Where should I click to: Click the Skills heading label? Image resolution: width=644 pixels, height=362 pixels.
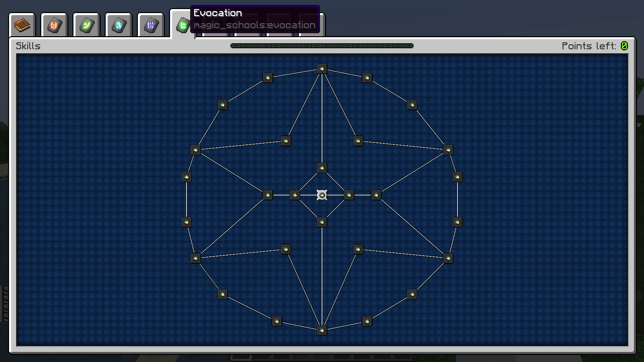28,46
